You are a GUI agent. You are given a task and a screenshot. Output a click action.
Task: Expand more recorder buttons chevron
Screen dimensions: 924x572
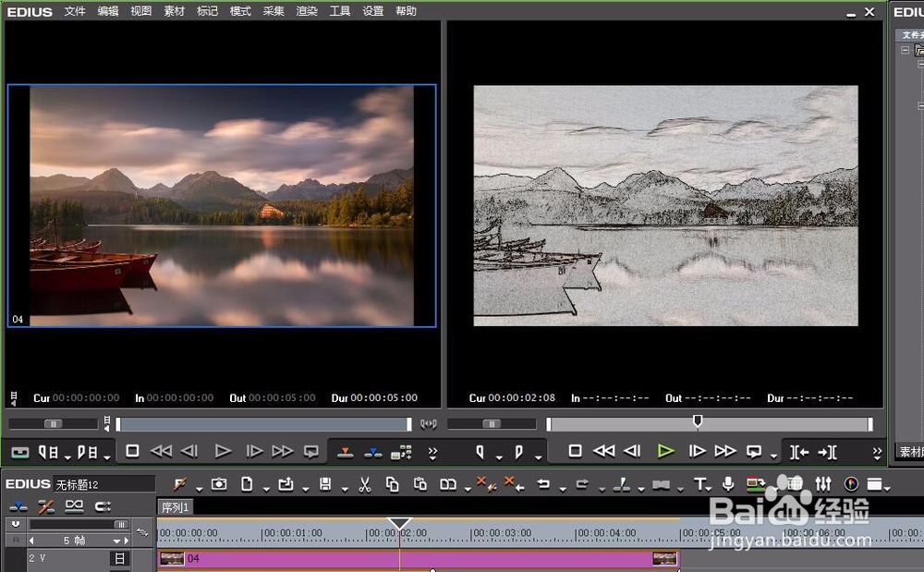(877, 453)
